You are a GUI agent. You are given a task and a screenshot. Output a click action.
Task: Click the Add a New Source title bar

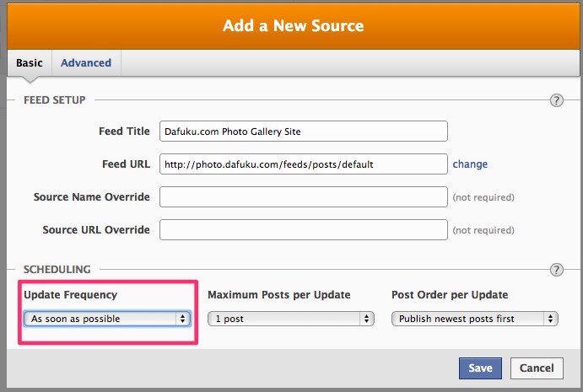click(294, 26)
